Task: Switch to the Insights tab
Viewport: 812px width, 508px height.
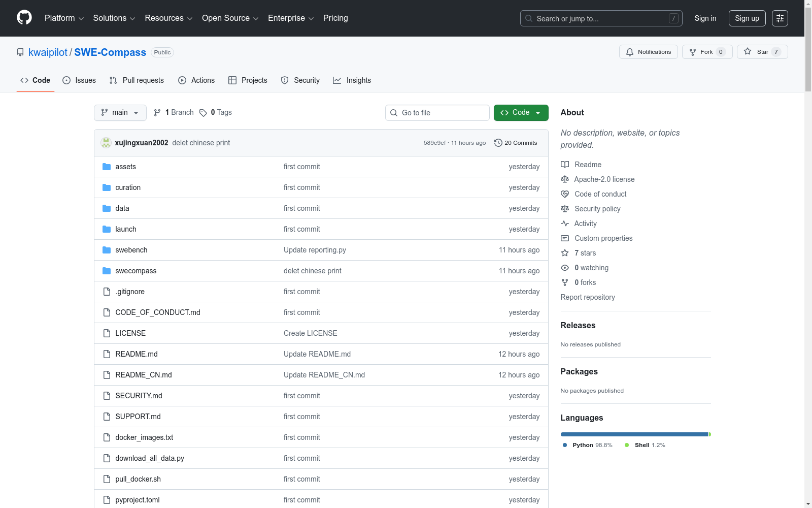Action: (352, 80)
